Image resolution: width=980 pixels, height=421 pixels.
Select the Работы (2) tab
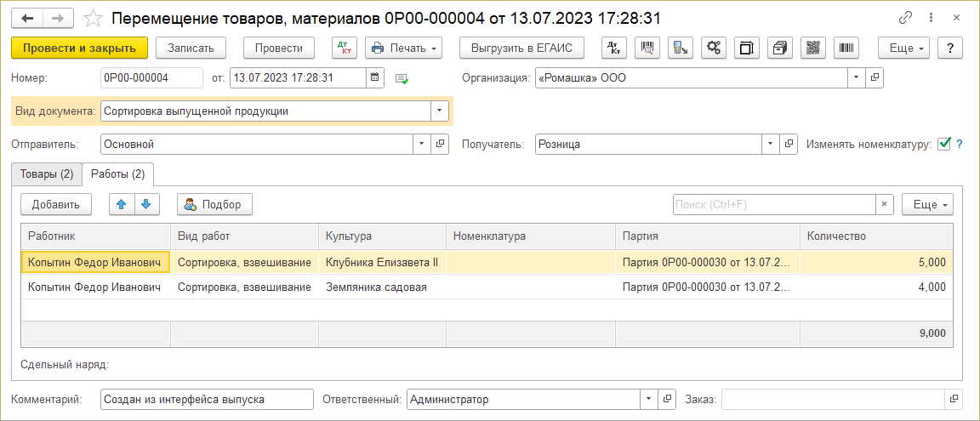[118, 174]
